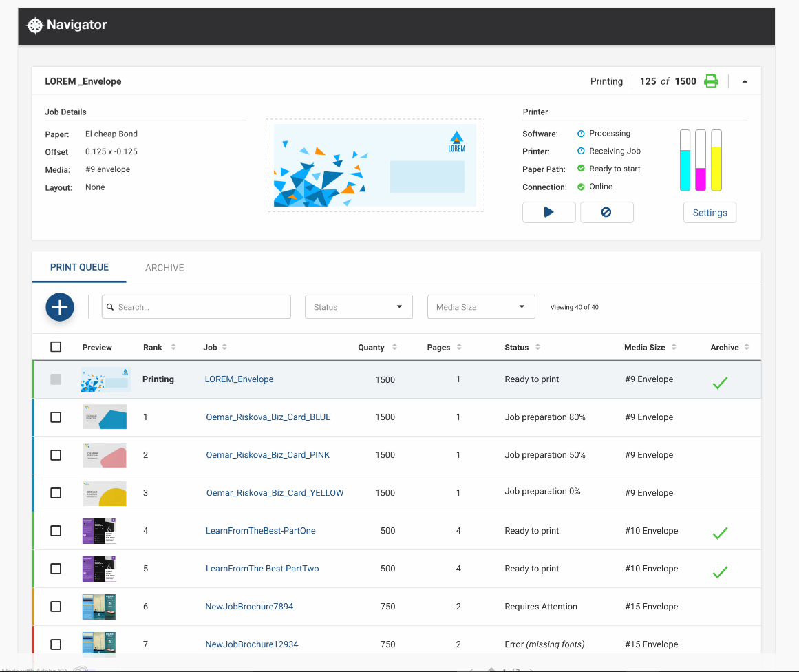Toggle the select-all checkbox in table header
799x672 pixels.
click(56, 347)
